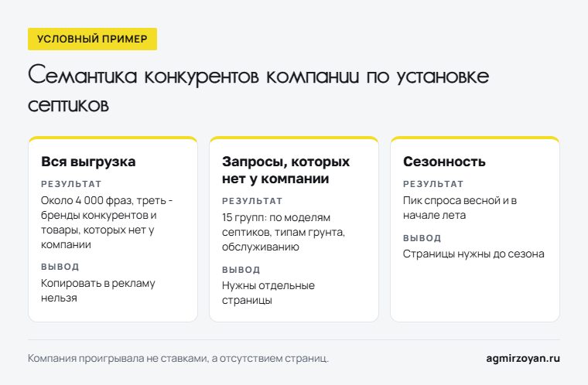The height and width of the screenshot is (385, 588).
Task: Select the headline 'Семантика конкурентов компании по установке септиков'
Action: [x=258, y=89]
